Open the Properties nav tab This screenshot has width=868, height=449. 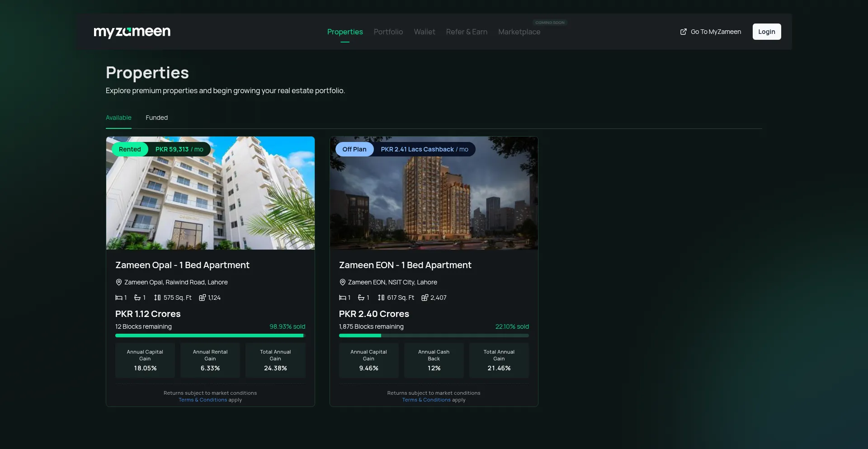345,32
